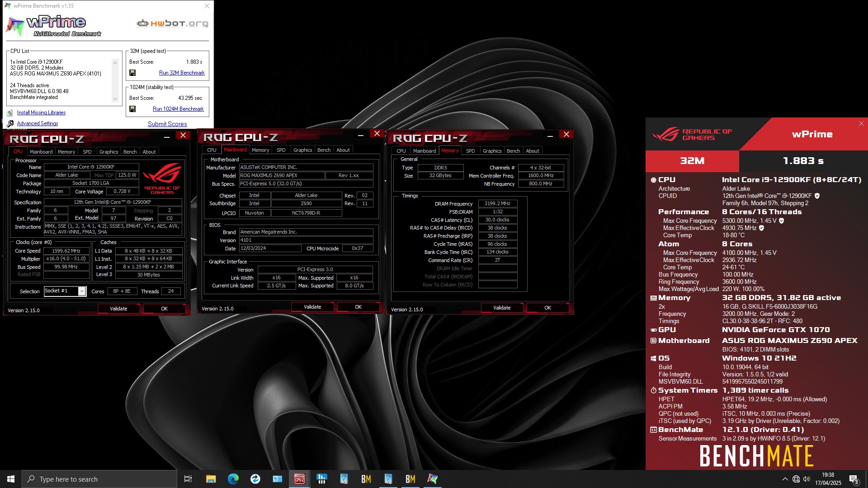Viewport: 868px width, 488px height.
Task: Click Run 32M Benchmark link
Action: (182, 73)
